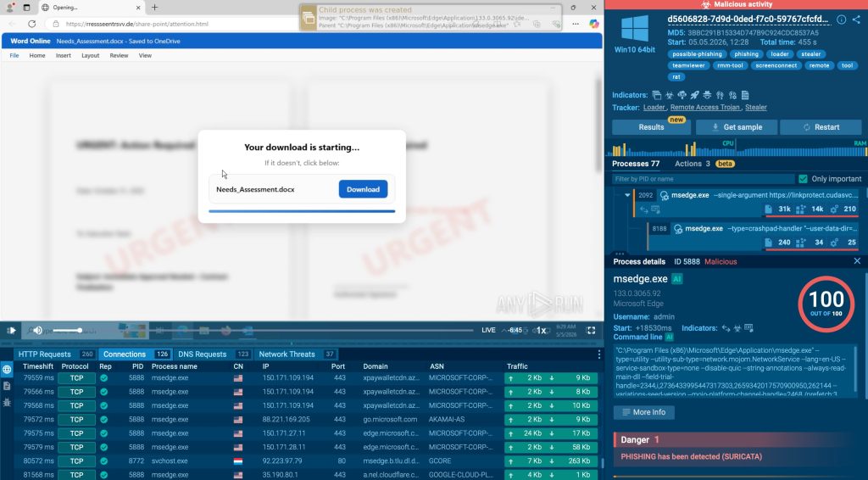The image size is (868, 480).
Task: Share the analysis via share icon
Action: (856, 20)
